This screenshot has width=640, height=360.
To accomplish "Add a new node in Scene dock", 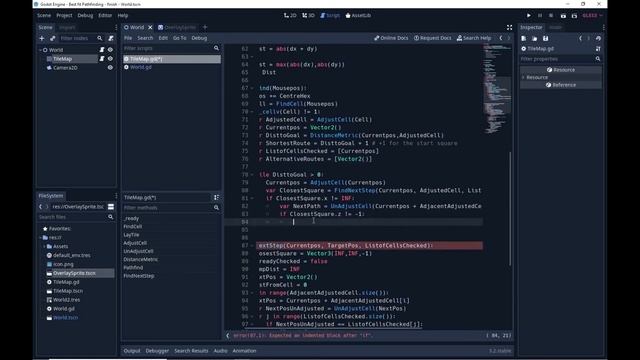I will pos(42,38).
